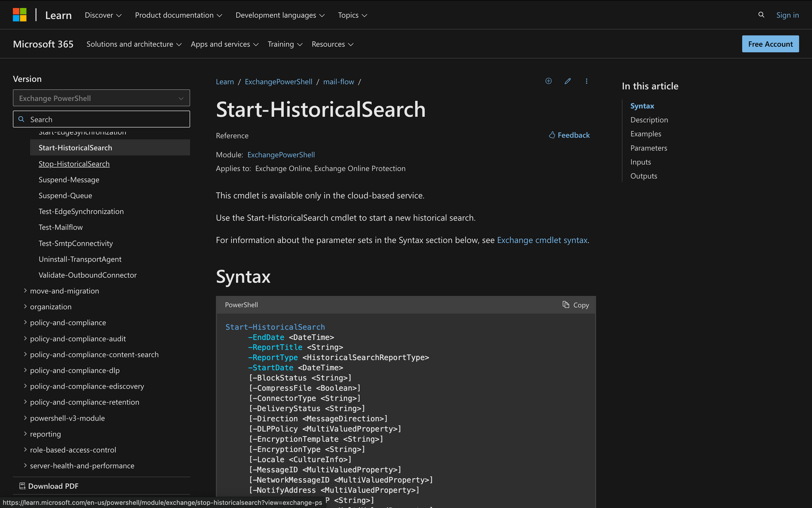812x508 pixels.
Task: Open Suspend-Queue sidebar entry
Action: tap(65, 195)
